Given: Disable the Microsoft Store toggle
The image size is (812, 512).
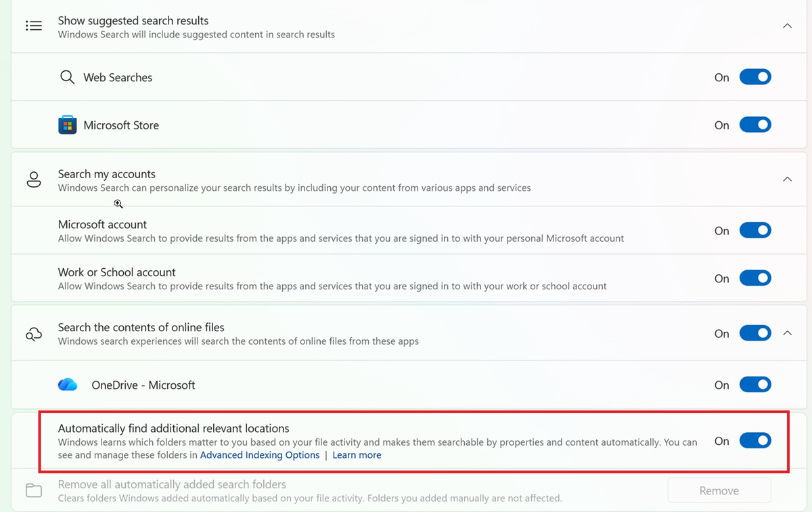Looking at the screenshot, I should click(755, 125).
